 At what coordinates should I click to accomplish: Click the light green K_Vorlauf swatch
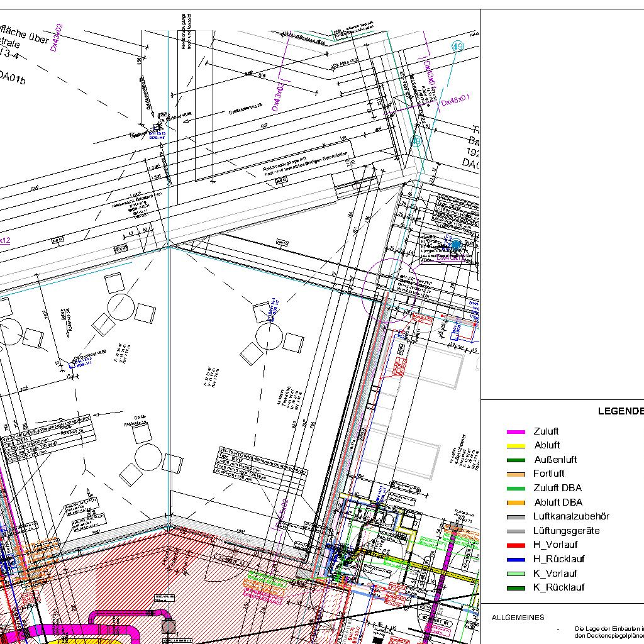516,574
